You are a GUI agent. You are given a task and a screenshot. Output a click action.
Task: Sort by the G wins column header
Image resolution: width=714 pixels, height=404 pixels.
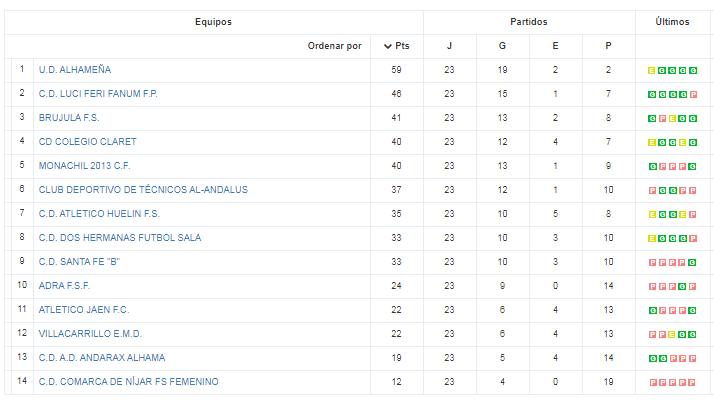502,46
